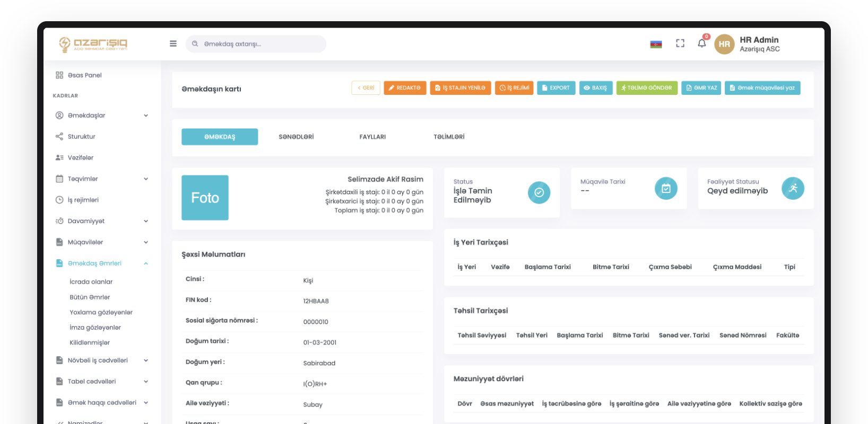Toggle fullscreen mode icon

tap(680, 43)
